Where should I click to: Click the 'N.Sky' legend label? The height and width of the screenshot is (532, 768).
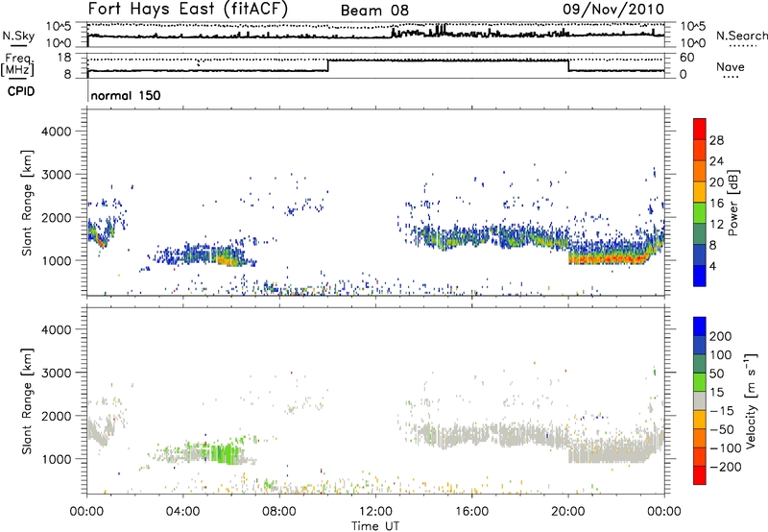click(x=18, y=36)
